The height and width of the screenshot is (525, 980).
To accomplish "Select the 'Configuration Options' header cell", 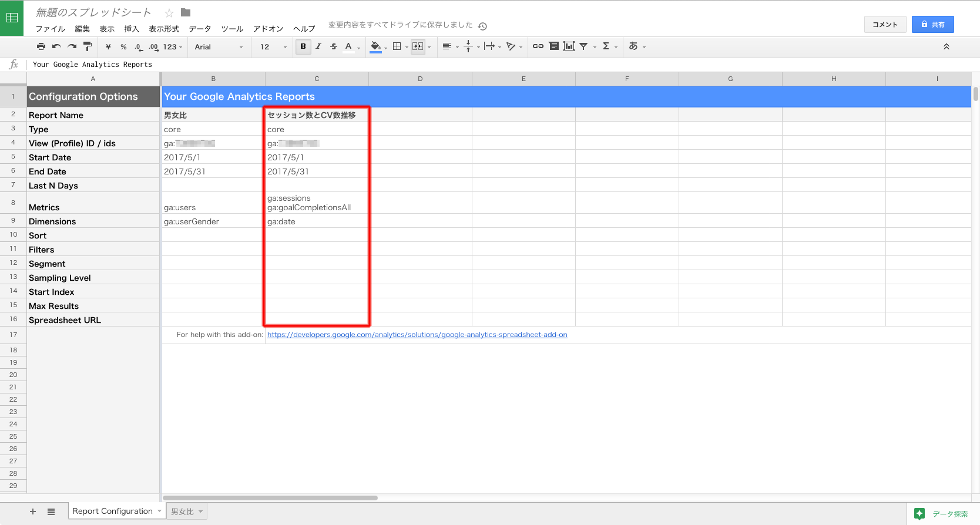I will (93, 96).
